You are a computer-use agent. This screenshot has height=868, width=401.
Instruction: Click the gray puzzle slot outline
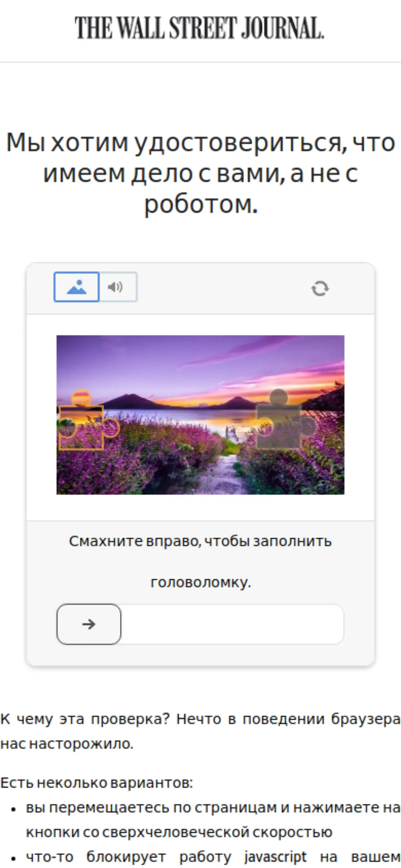(286, 419)
